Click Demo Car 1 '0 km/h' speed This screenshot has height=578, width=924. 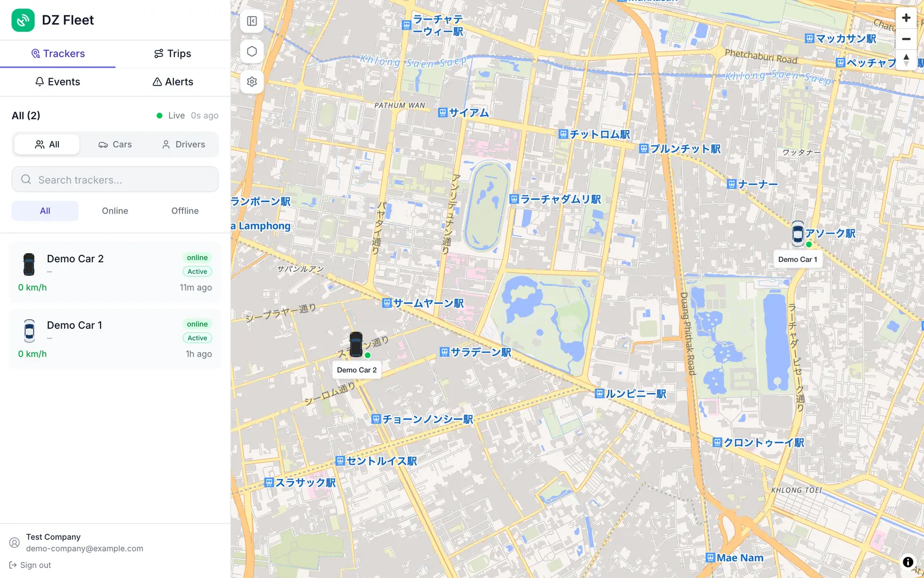click(x=32, y=354)
